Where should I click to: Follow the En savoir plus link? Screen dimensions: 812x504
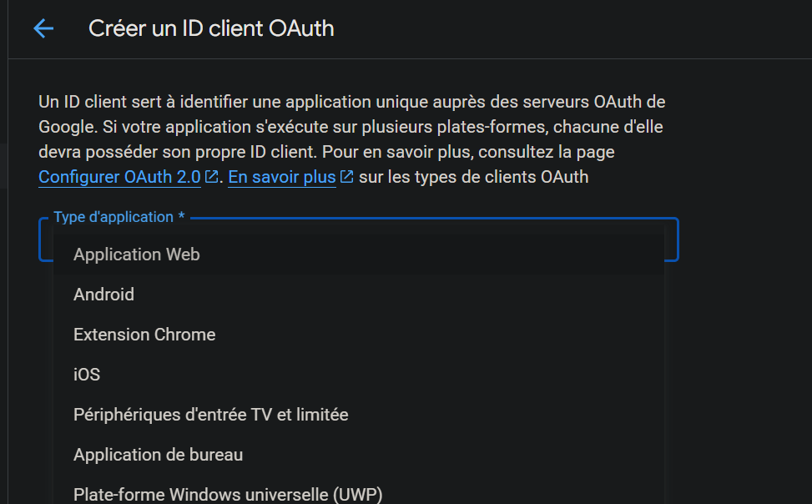[x=282, y=177]
